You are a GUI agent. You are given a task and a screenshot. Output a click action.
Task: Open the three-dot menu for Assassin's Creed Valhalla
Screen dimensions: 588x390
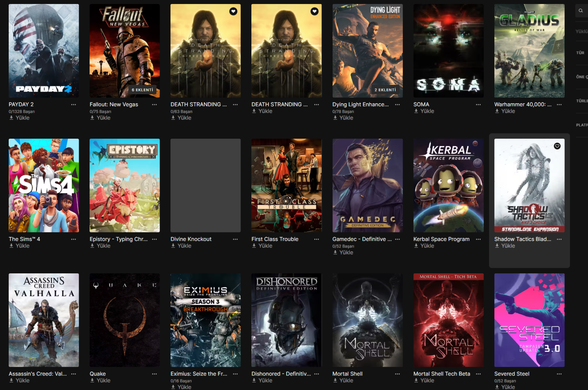tap(74, 374)
